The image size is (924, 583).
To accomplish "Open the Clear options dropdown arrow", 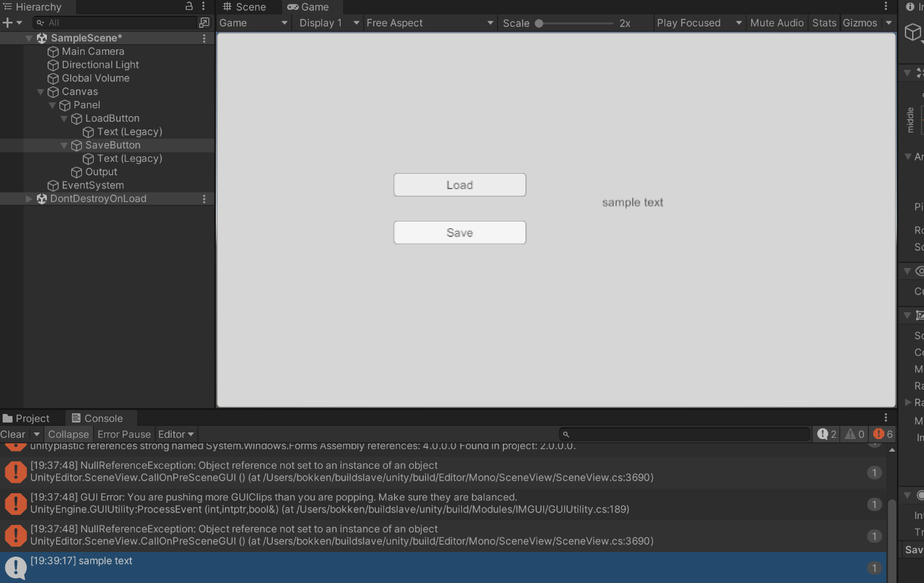I will 37,434.
